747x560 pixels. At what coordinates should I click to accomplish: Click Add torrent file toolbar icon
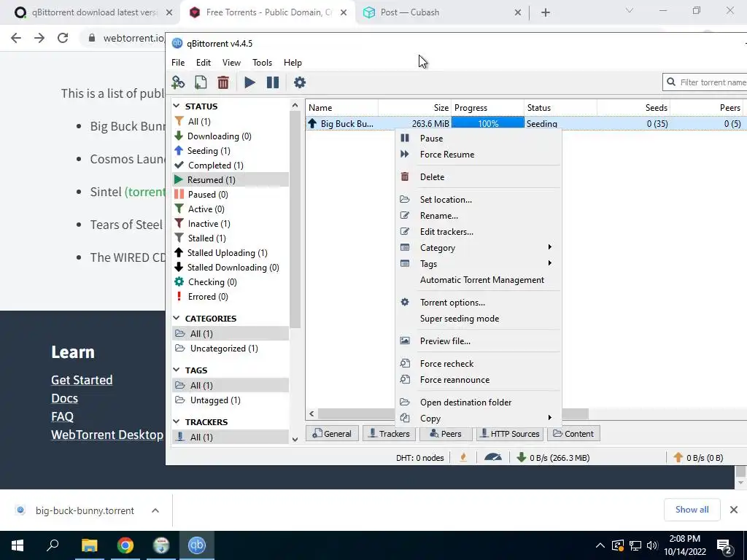(201, 82)
